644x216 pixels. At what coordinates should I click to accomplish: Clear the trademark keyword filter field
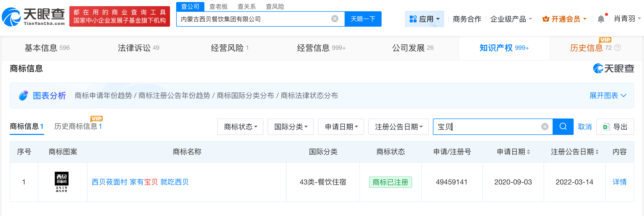[545, 126]
